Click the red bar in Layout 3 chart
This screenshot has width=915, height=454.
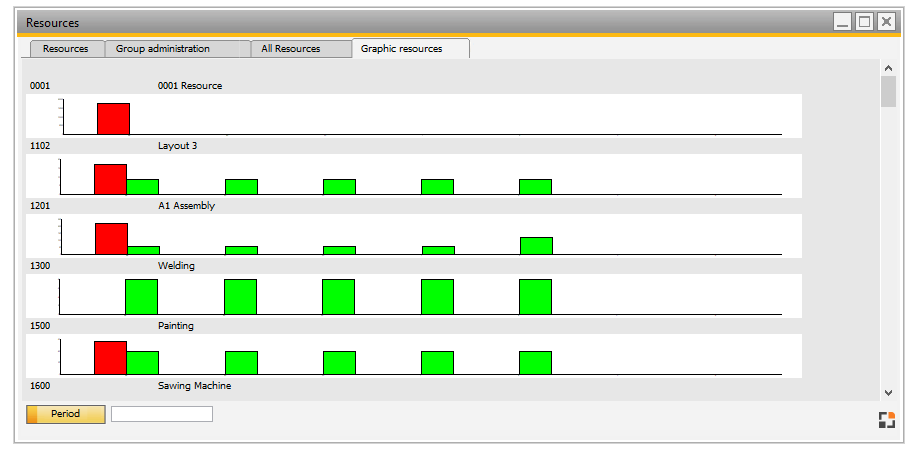(110, 179)
